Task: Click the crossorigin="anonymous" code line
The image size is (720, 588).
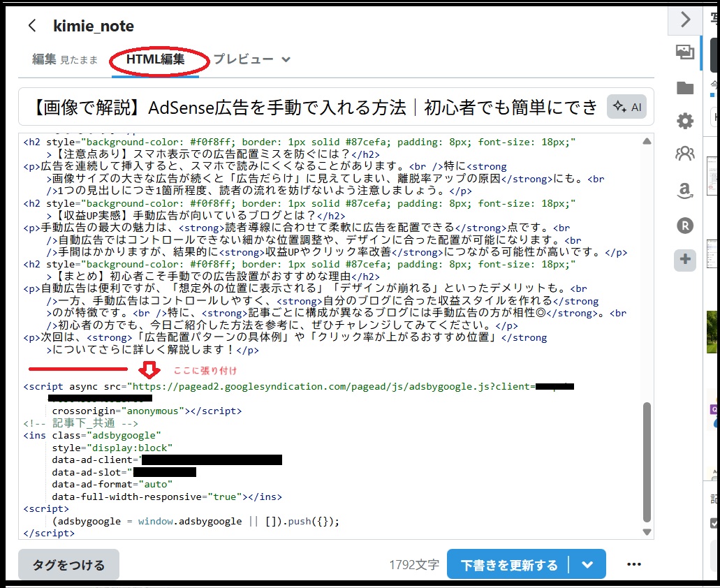Action: (x=147, y=411)
